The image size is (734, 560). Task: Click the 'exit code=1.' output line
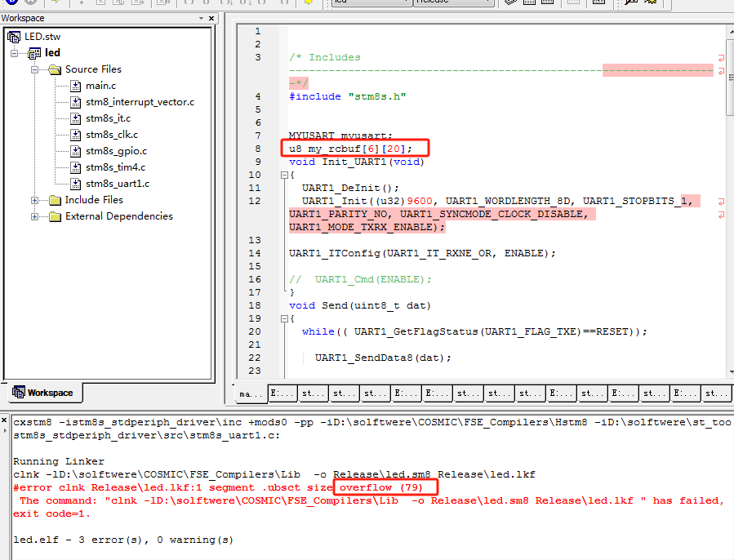tap(51, 514)
